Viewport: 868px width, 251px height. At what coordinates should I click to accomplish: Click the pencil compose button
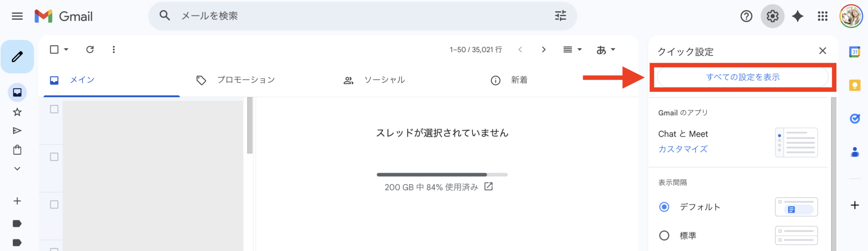pos(17,57)
